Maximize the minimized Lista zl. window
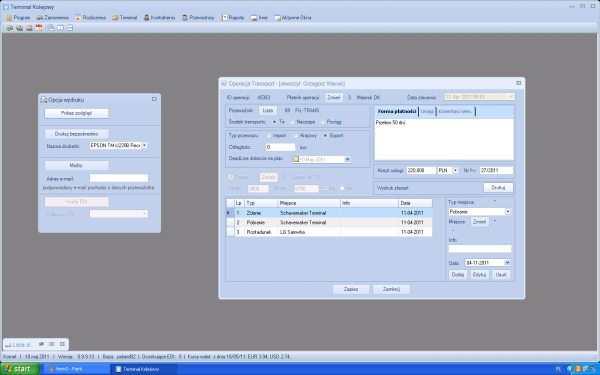This screenshot has height=375, width=600. [52, 344]
